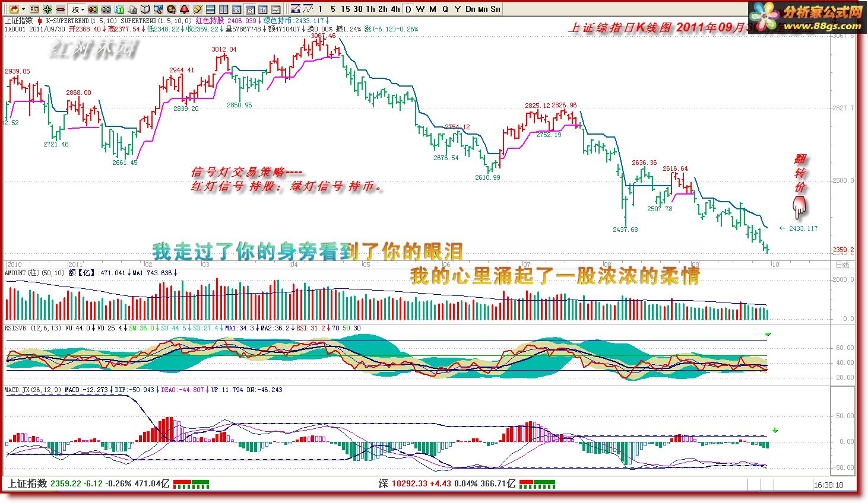Select the 1h period button
868x503 pixels.
pos(370,9)
